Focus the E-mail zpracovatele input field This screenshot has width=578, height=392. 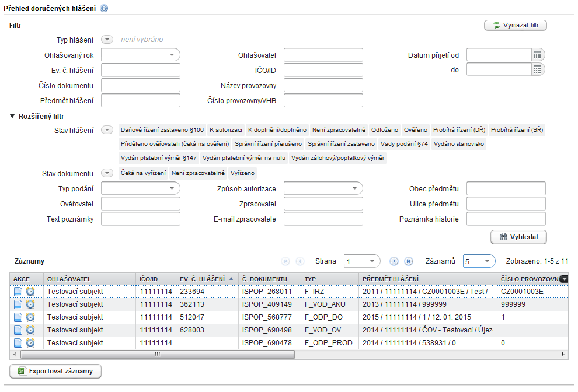[x=323, y=219]
